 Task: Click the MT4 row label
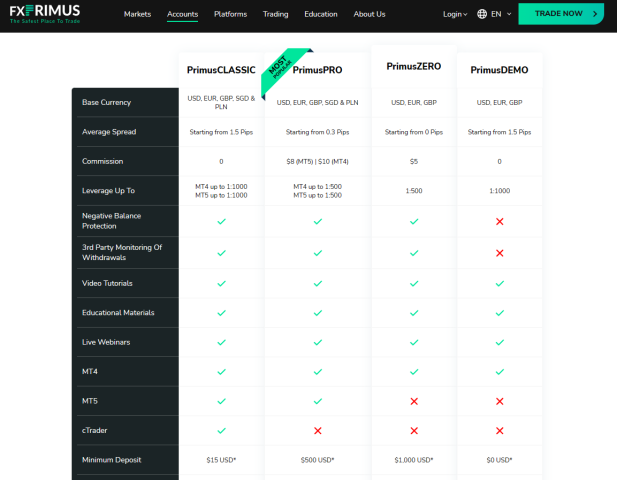pos(90,371)
